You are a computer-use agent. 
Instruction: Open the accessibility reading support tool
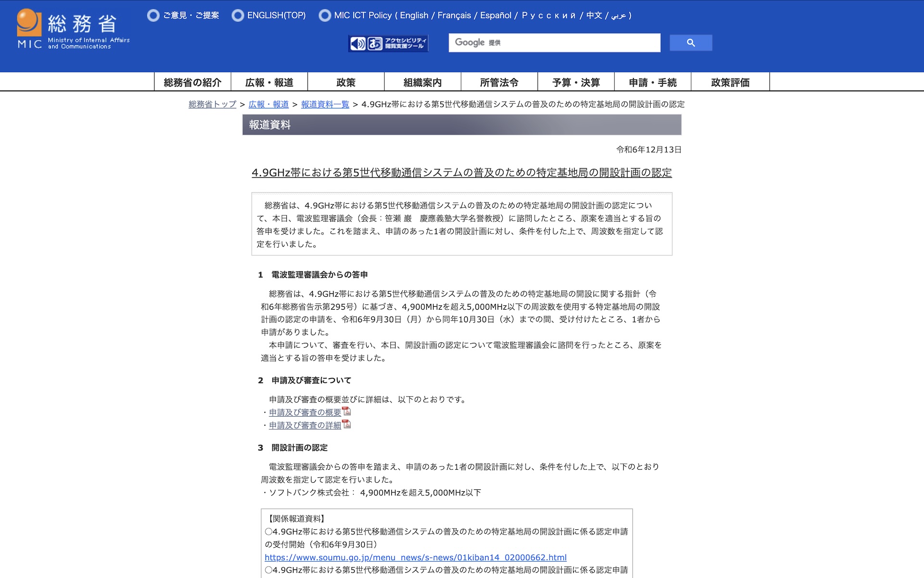click(388, 43)
